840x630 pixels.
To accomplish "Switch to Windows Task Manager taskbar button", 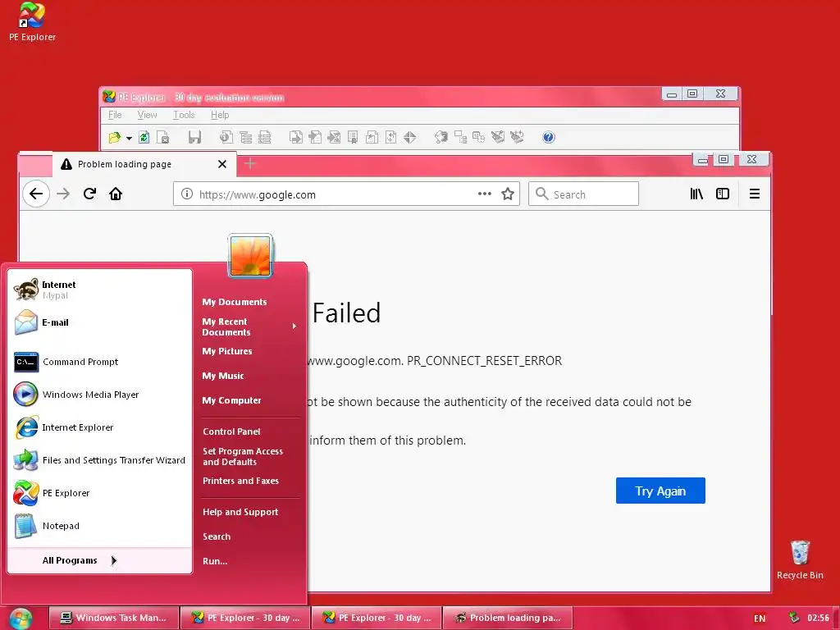I will (x=114, y=618).
